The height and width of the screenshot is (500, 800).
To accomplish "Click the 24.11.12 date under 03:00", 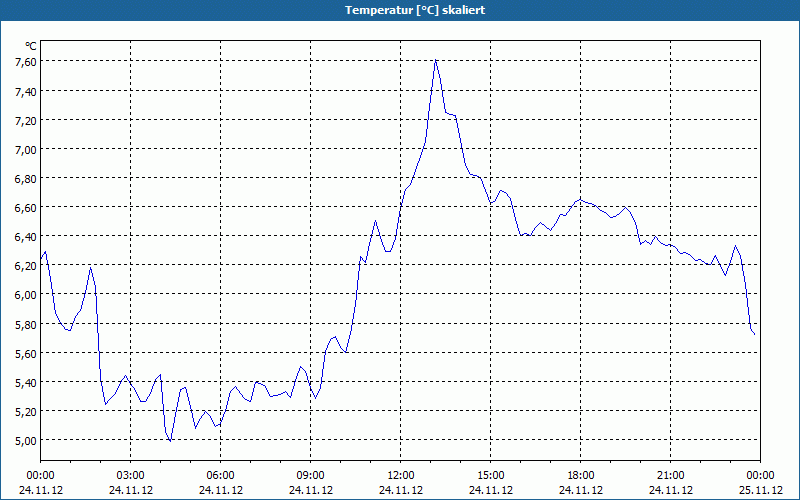I will 131,490.
